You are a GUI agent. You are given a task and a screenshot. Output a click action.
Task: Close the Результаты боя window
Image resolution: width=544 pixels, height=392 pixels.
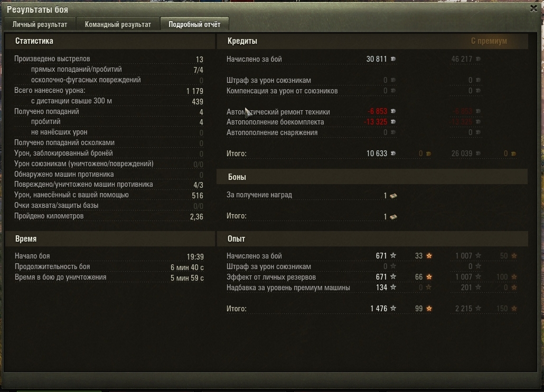pyautogui.click(x=533, y=8)
